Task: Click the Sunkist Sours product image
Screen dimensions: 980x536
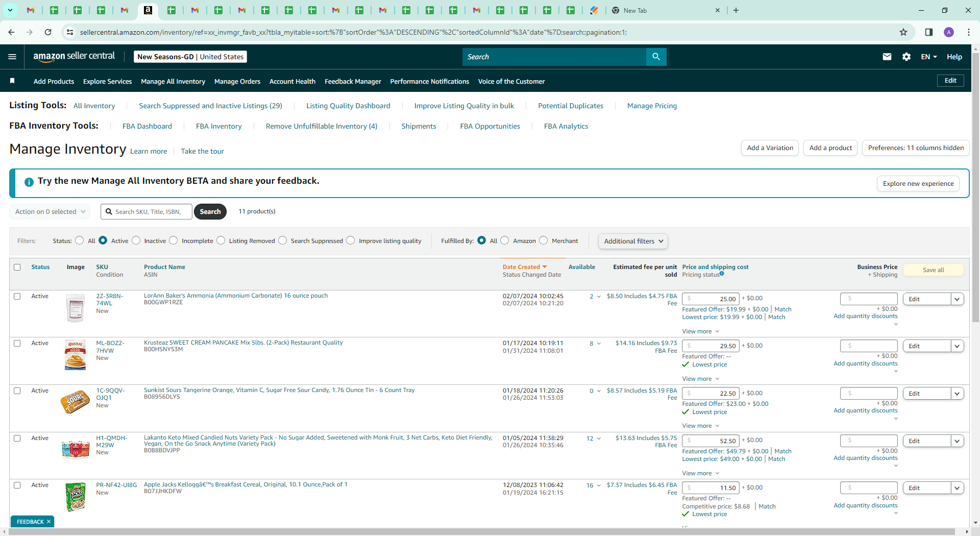Action: click(x=75, y=402)
